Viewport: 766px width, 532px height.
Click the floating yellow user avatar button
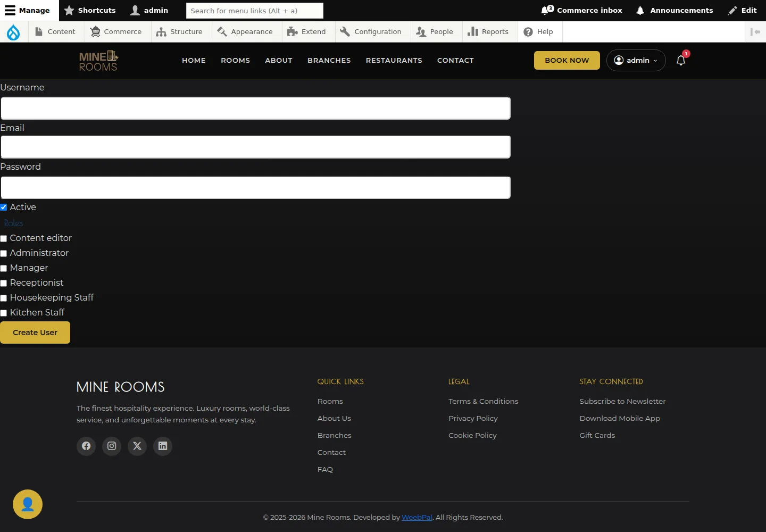point(28,504)
